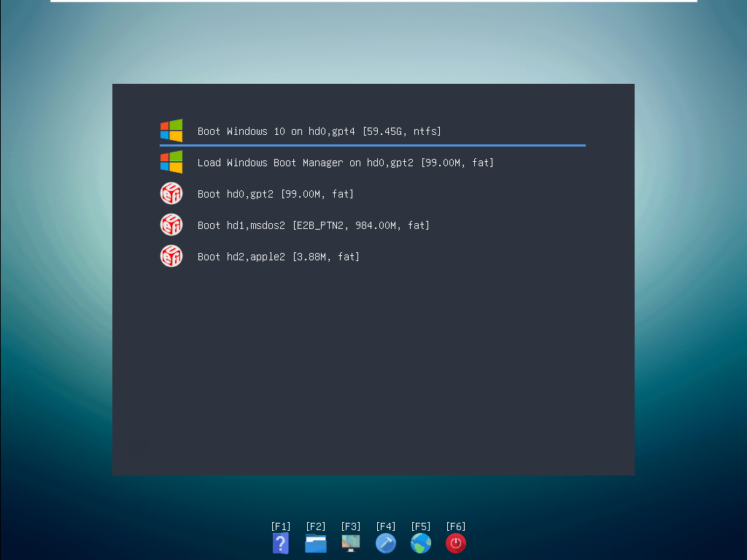Click the [F1] label
747x560 pixels.
point(281,526)
